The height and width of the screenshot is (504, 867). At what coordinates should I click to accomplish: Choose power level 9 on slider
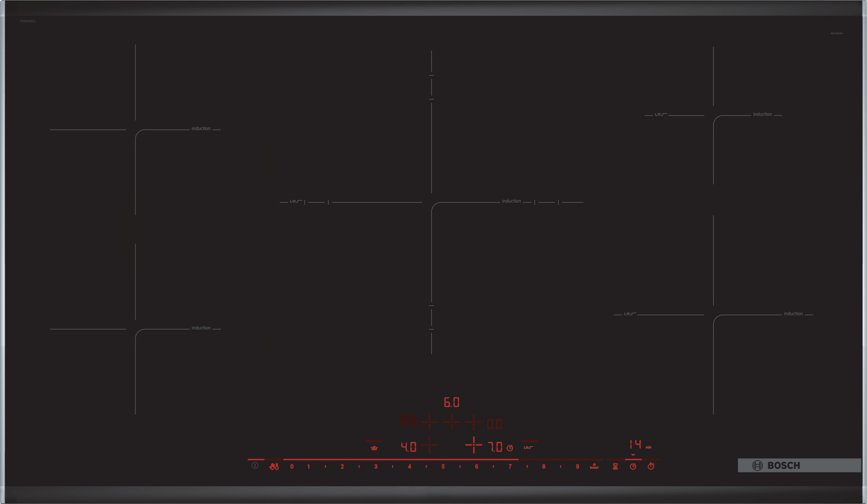[x=577, y=467]
